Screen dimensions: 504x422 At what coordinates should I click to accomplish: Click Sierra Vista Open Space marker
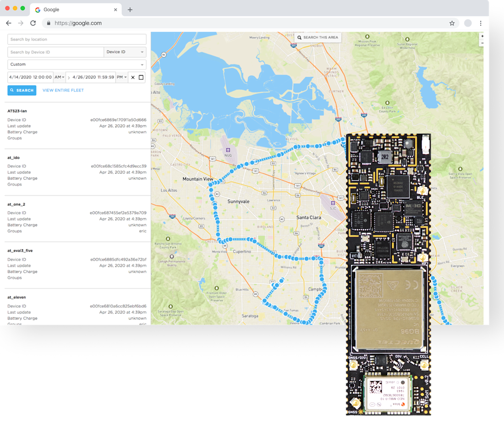tap(460, 169)
